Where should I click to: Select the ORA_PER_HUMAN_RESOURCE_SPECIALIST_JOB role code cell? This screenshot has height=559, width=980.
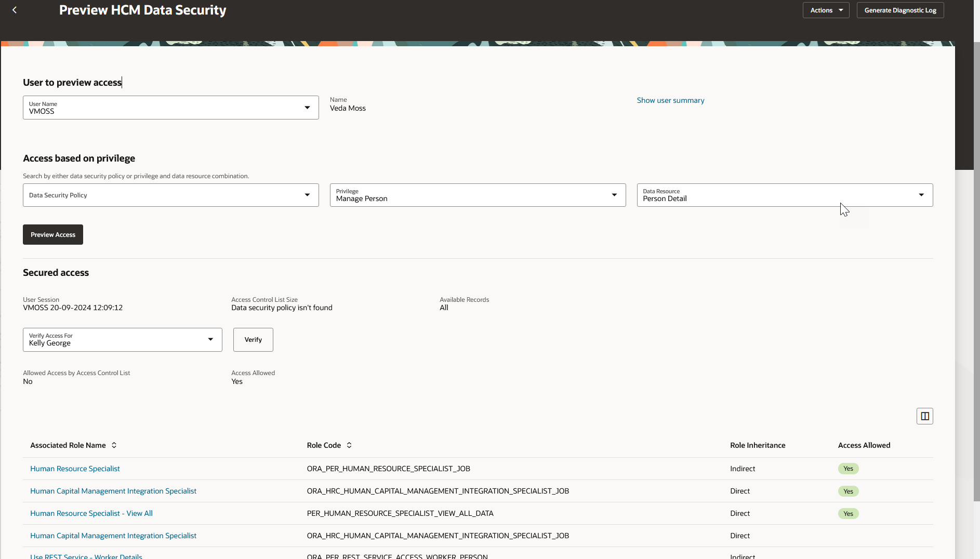tap(388, 469)
